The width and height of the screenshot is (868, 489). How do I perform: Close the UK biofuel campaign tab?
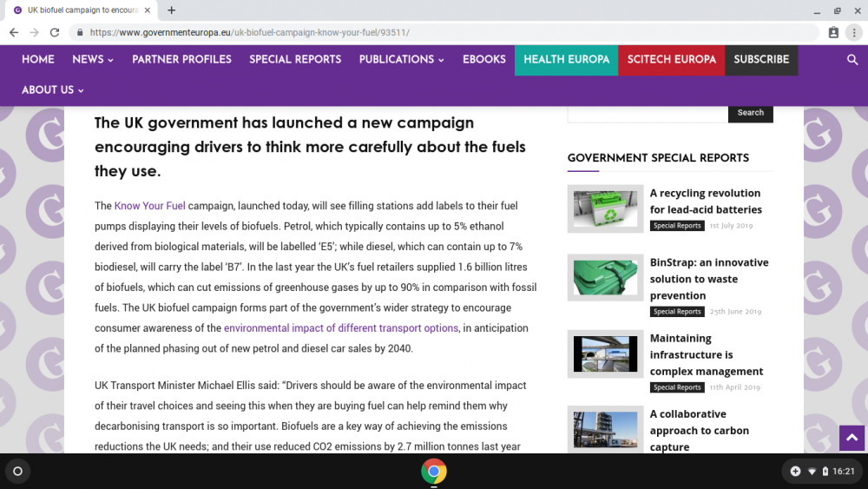[148, 10]
